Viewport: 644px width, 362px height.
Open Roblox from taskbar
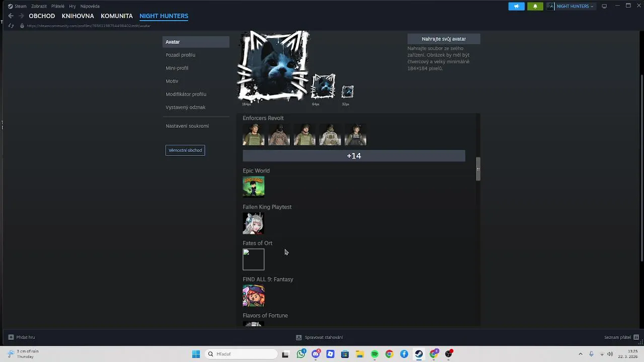pyautogui.click(x=330, y=354)
